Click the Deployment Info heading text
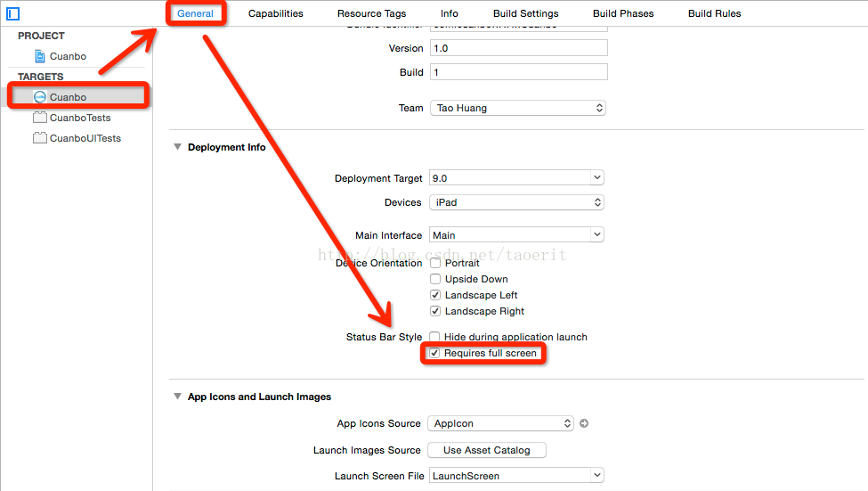Image resolution: width=868 pixels, height=491 pixels. 226,147
